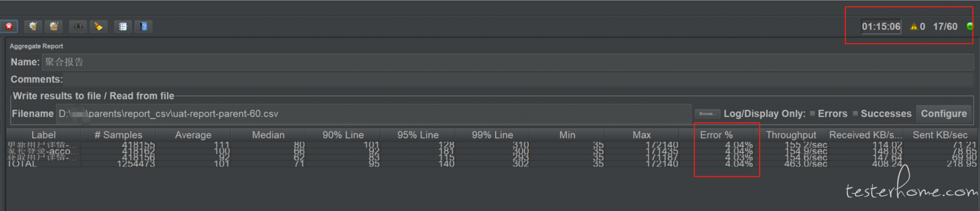
Task: Click the Name field containing 聚合报告
Action: pyautogui.click(x=507, y=62)
